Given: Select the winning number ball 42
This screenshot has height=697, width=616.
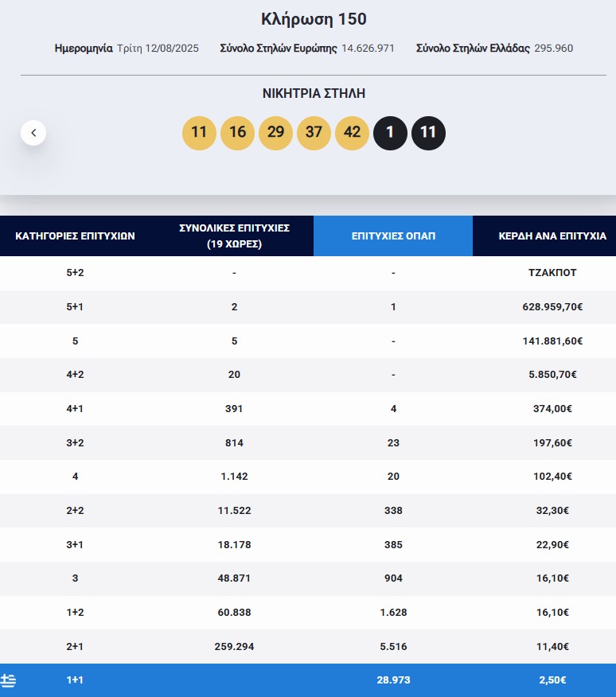Looking at the screenshot, I should (352, 133).
